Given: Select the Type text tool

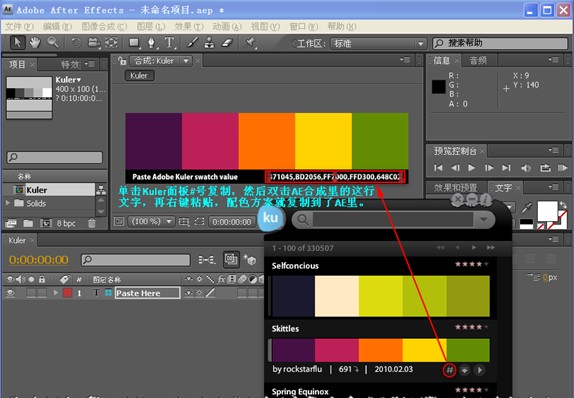Looking at the screenshot, I should (x=169, y=43).
